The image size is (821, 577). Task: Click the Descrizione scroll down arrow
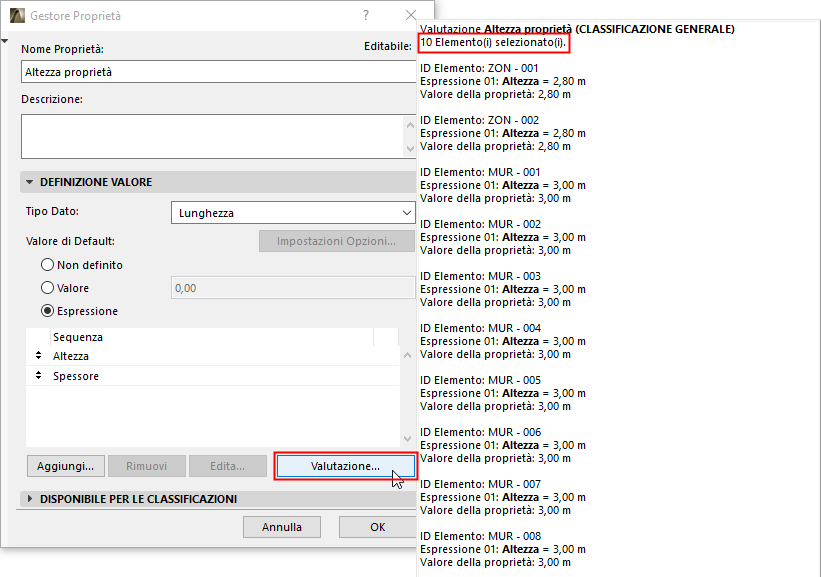pos(410,149)
